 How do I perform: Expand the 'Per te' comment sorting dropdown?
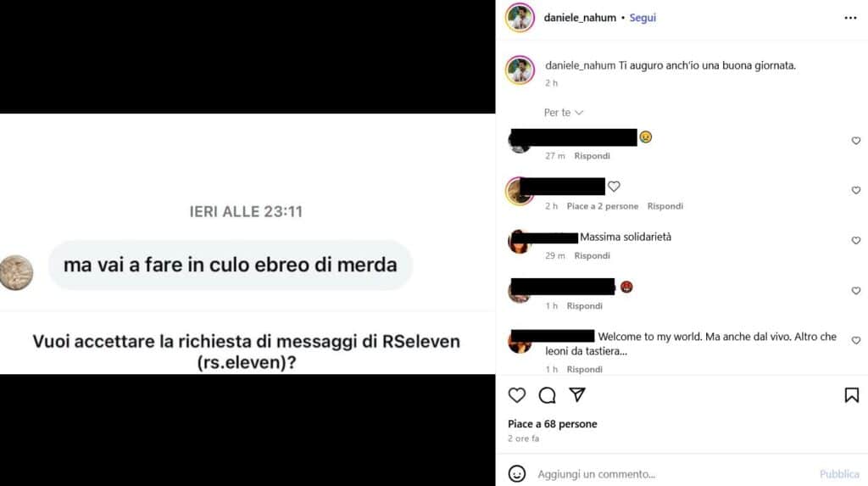click(x=564, y=113)
